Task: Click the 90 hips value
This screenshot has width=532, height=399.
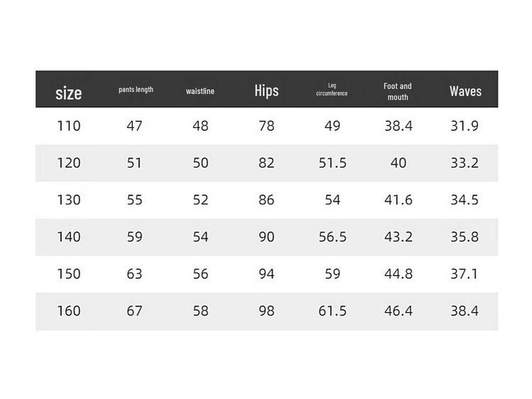Action: [x=267, y=237]
